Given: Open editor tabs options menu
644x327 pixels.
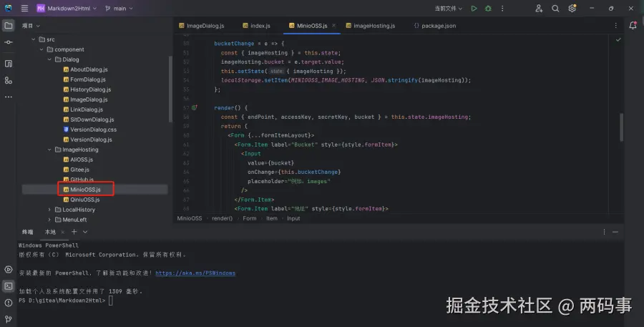Looking at the screenshot, I should [615, 26].
